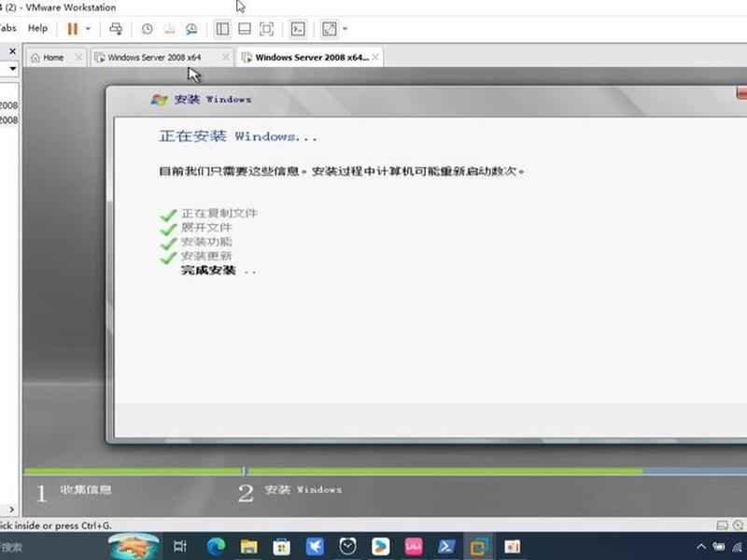Take a snapshot of this virtual machine

[x=148, y=29]
